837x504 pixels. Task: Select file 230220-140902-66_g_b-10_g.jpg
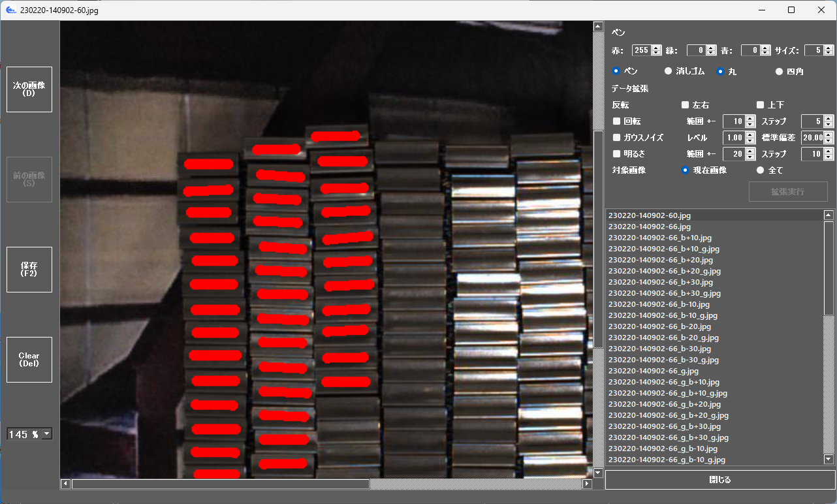pos(715,460)
